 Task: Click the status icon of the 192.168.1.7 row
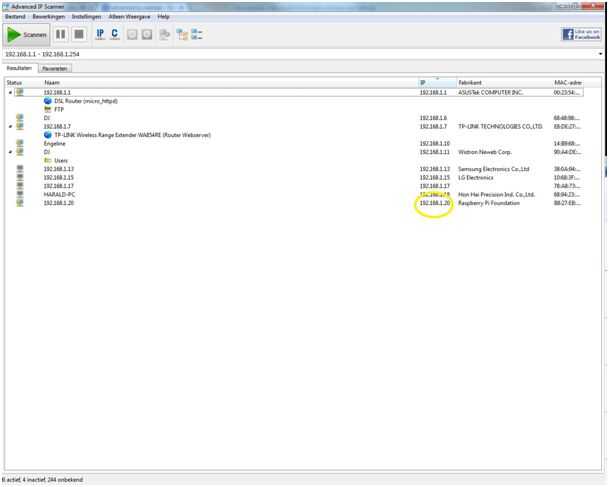coord(19,126)
